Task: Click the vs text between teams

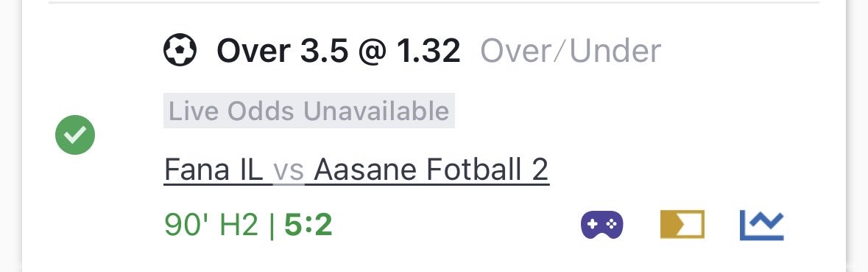Action: (289, 172)
